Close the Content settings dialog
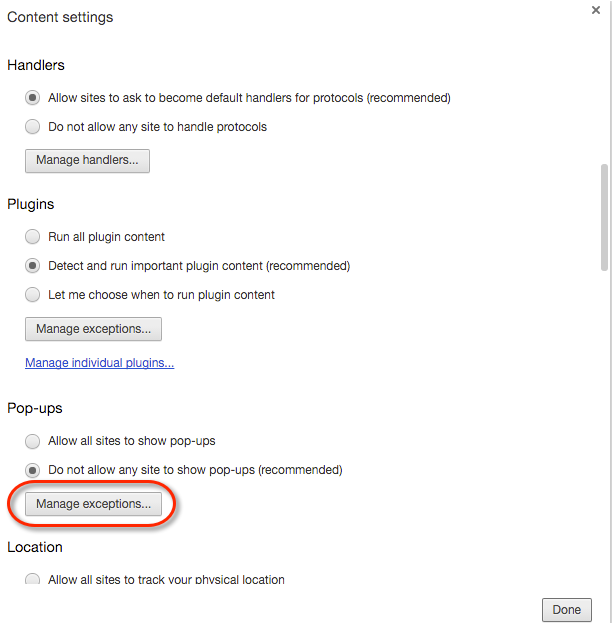Screen dimensions: 613x623 pos(596,10)
